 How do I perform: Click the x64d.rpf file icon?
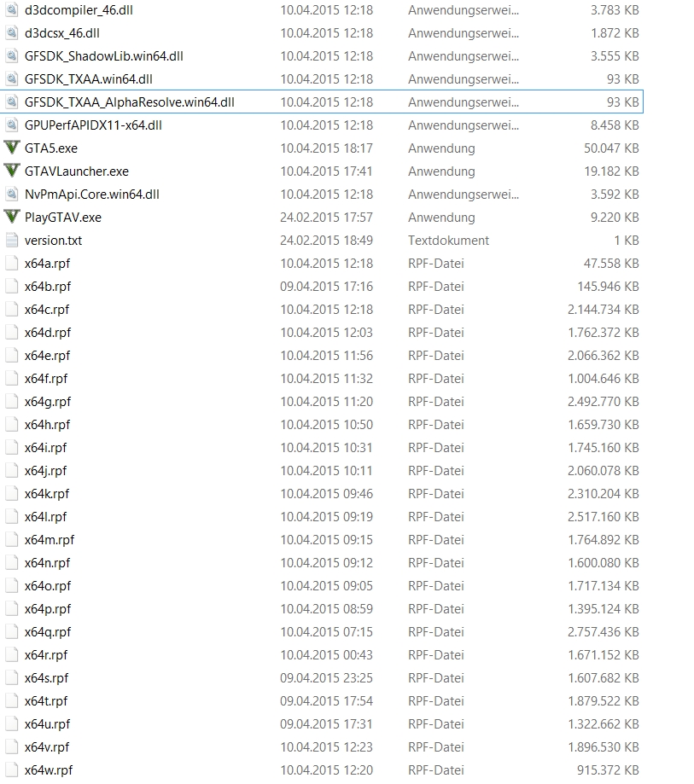[11, 332]
